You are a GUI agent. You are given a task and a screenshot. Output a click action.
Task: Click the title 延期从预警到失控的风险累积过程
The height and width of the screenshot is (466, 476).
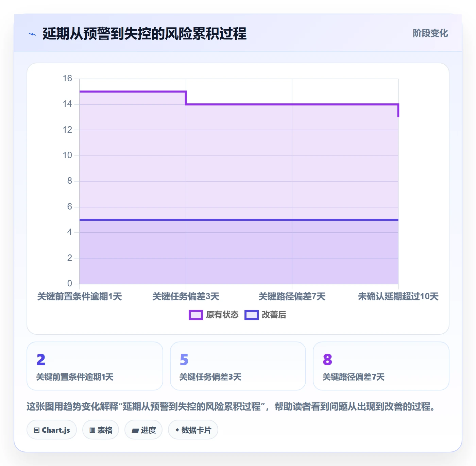[x=144, y=34]
